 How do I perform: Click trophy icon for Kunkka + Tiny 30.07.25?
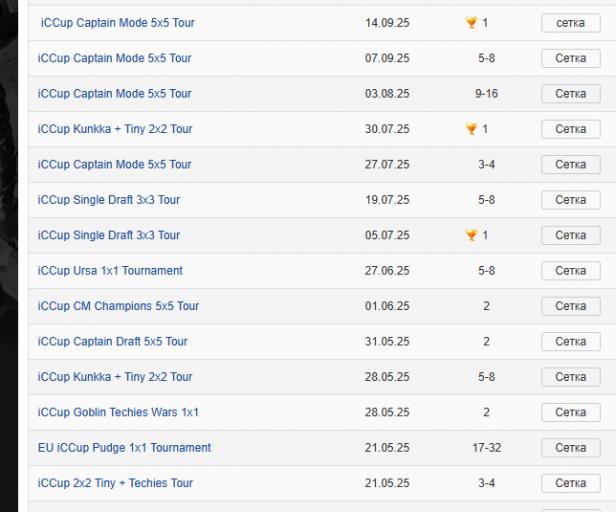tap(471, 129)
